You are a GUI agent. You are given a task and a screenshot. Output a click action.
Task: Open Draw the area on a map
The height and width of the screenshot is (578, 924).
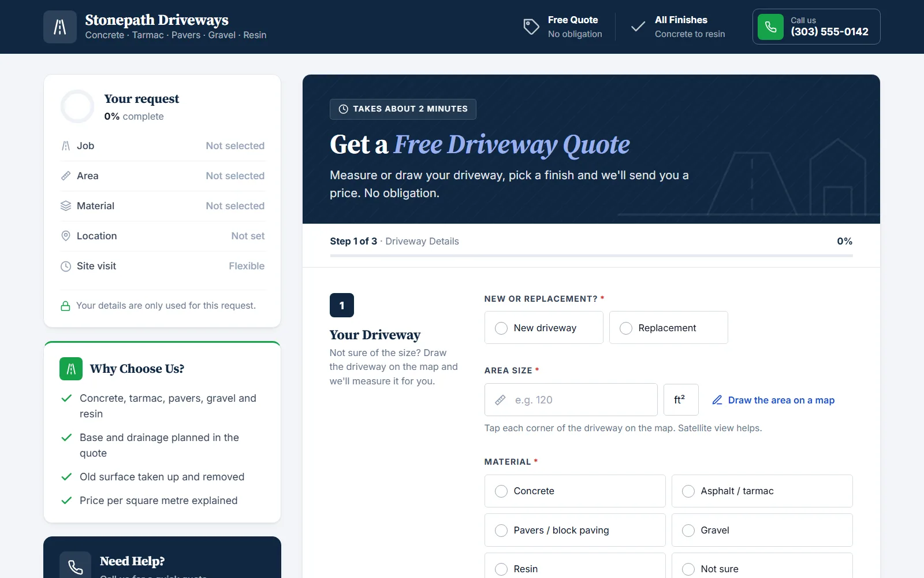[773, 400]
